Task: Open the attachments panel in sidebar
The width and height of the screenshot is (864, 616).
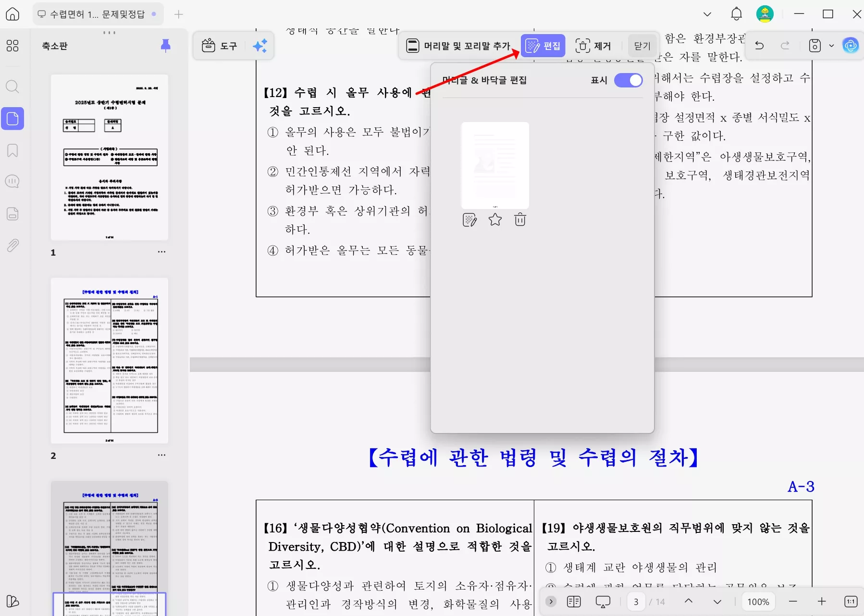Action: [12, 245]
